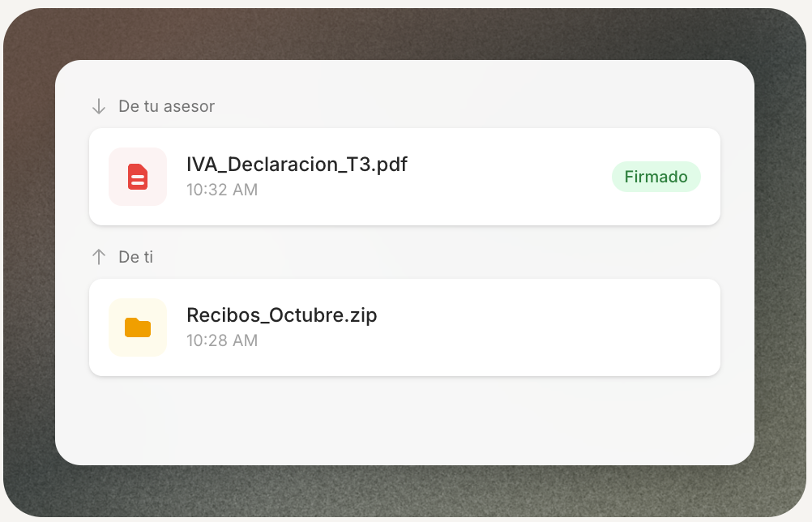Select the "De tu asesor" section heading
The image size is (812, 522).
[166, 106]
